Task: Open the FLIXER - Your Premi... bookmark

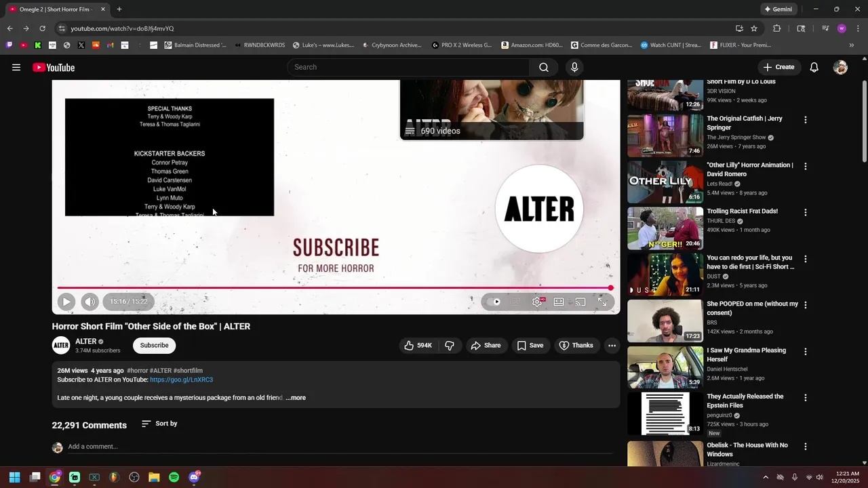Action: coord(741,45)
